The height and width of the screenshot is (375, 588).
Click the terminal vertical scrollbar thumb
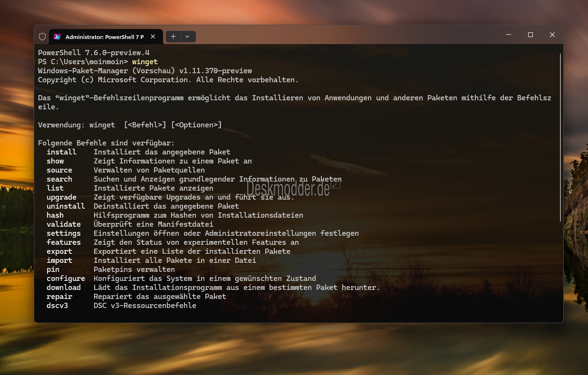coord(560,137)
